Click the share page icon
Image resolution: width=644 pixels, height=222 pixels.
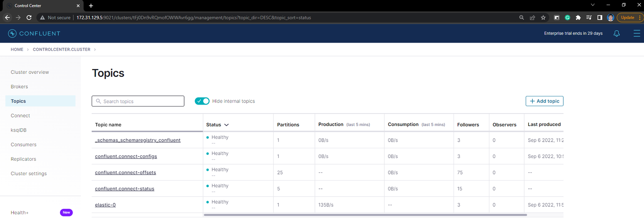pos(532,18)
